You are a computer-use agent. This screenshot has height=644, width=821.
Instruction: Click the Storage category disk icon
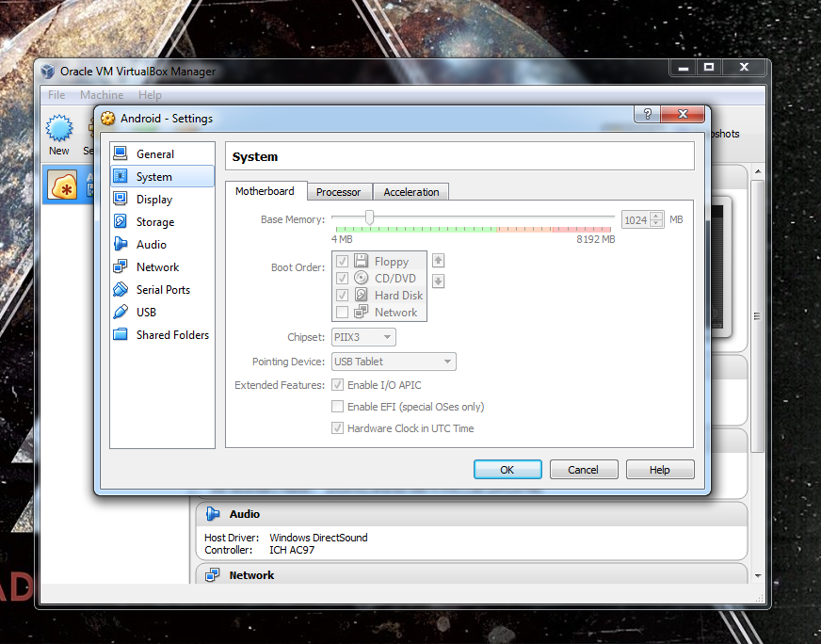point(121,221)
